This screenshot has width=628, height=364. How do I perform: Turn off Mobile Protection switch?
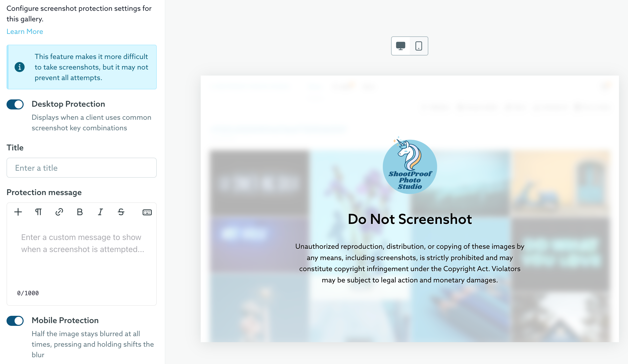(x=15, y=321)
